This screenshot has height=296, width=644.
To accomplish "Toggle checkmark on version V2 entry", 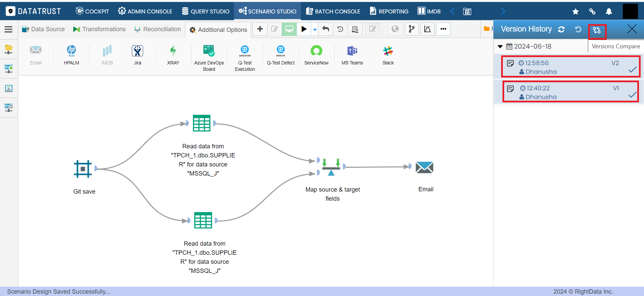I will pos(632,70).
